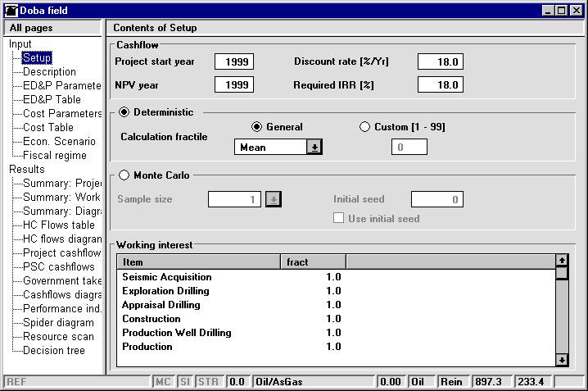
Task: Open the Resource scan page
Action: point(58,336)
